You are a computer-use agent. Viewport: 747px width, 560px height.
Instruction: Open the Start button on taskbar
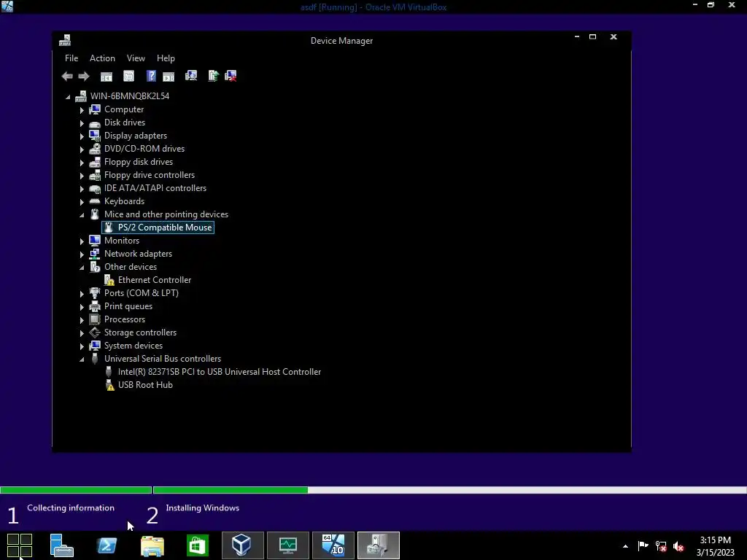tap(20, 545)
